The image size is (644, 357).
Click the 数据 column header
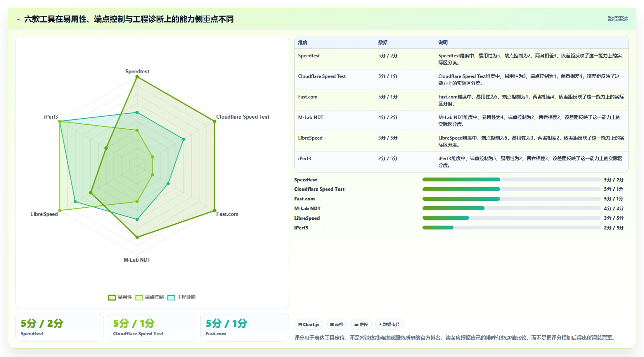point(383,43)
